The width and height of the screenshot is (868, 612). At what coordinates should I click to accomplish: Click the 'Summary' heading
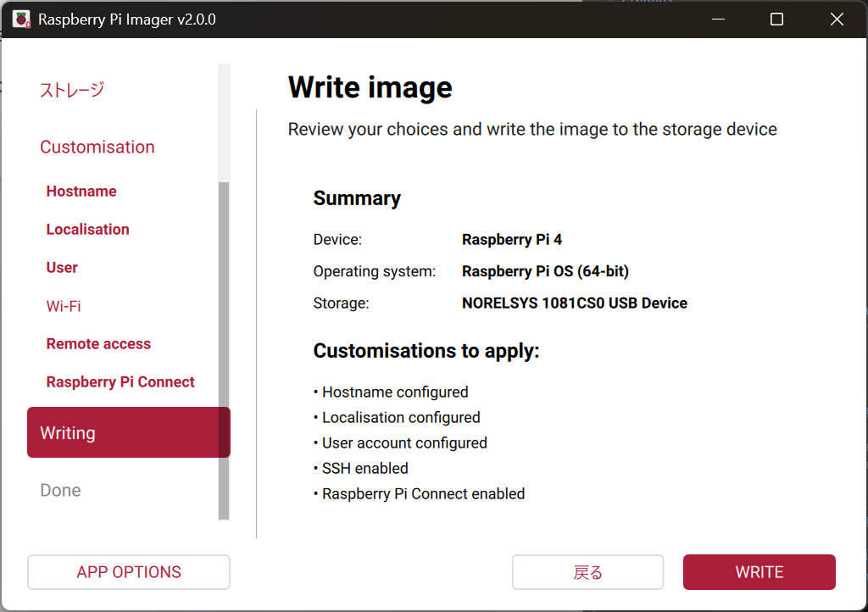click(357, 198)
